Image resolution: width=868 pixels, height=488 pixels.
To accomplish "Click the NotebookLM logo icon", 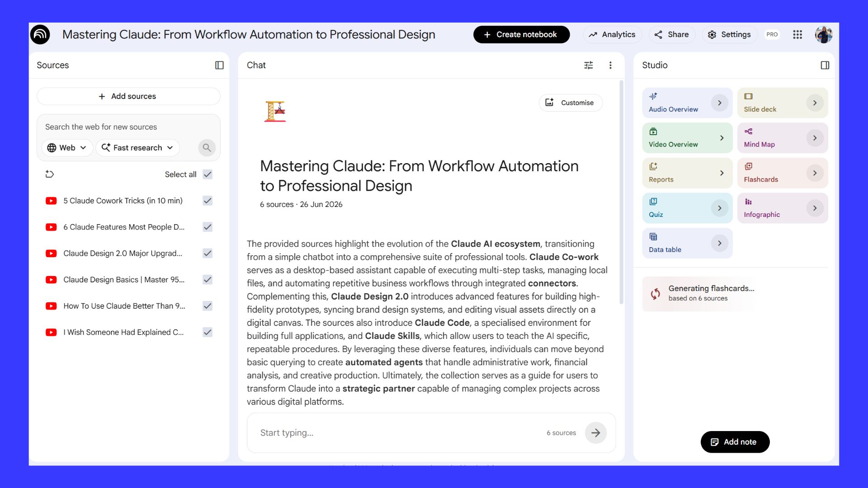I will pyautogui.click(x=40, y=34).
